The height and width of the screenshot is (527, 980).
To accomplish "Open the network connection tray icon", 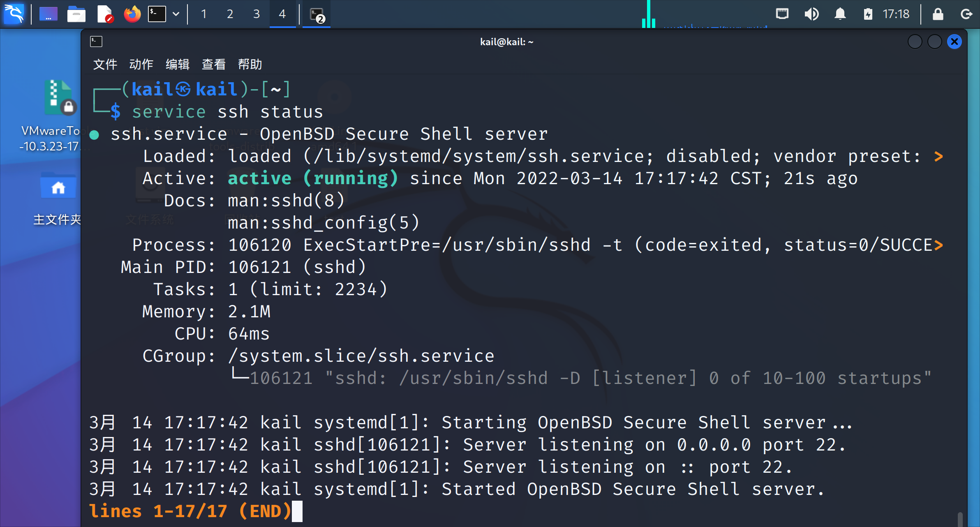I will [x=782, y=14].
